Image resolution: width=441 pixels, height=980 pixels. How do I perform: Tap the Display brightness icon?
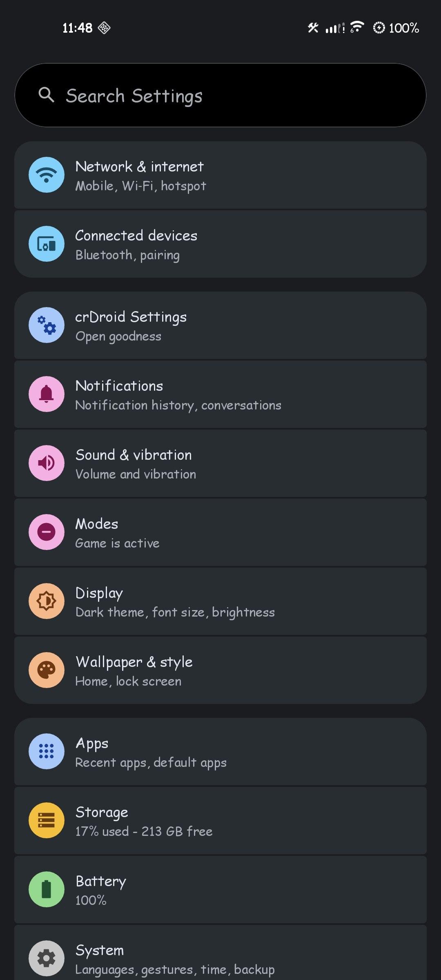click(47, 601)
